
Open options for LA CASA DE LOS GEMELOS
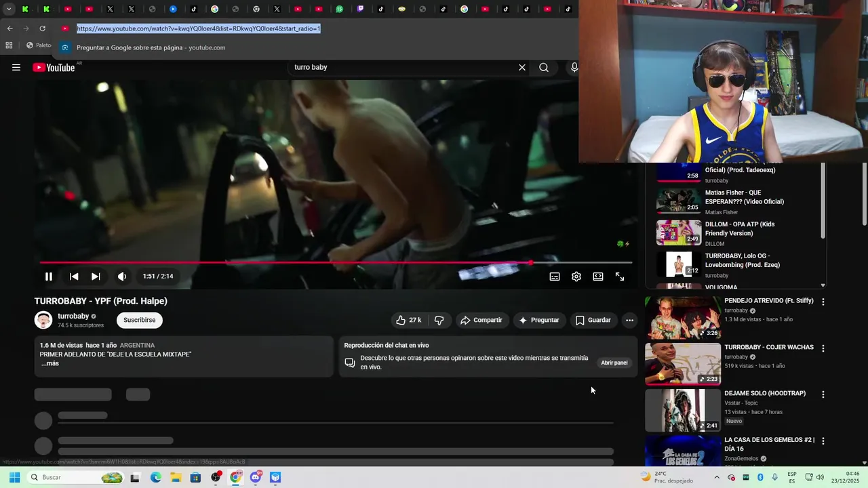tap(823, 441)
